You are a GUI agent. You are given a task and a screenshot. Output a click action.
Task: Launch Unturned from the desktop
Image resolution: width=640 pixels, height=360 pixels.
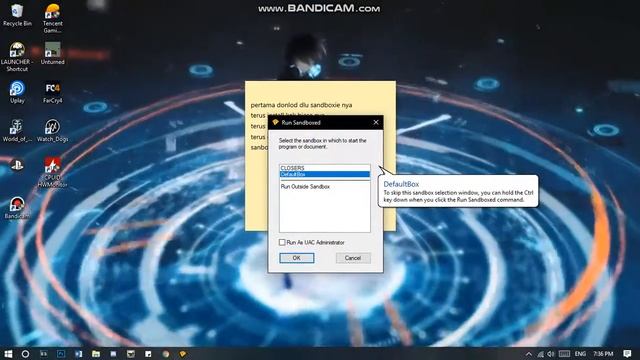pos(53,53)
